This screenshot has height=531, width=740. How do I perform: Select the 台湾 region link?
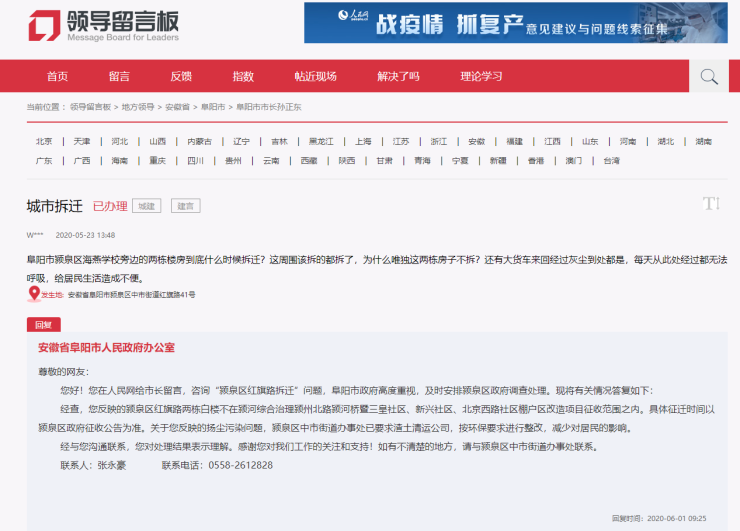[612, 160]
